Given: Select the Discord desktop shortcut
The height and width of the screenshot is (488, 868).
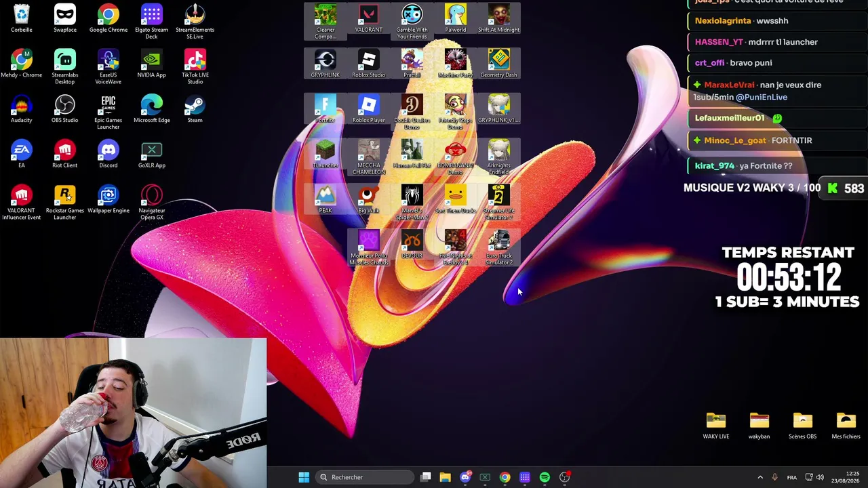Looking at the screenshot, I should [108, 155].
